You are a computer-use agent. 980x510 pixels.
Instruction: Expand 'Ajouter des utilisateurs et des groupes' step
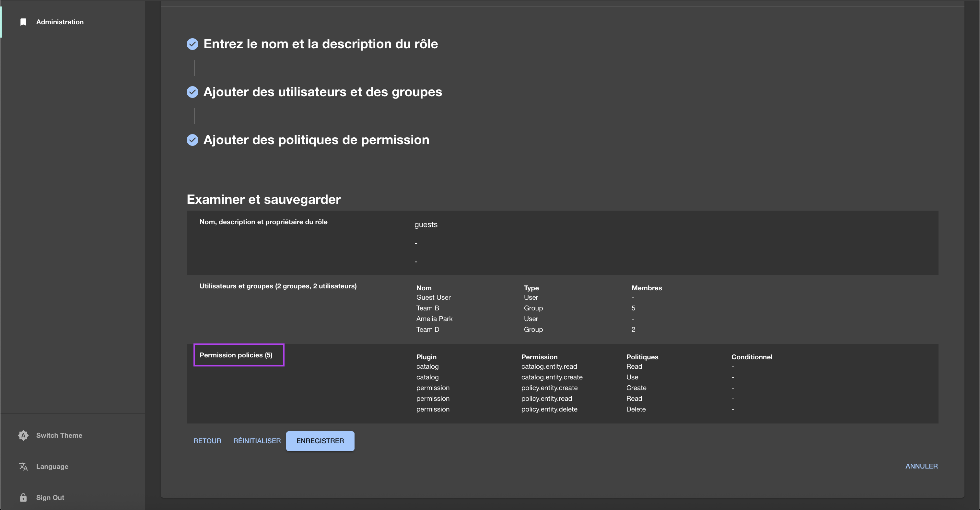(x=322, y=92)
